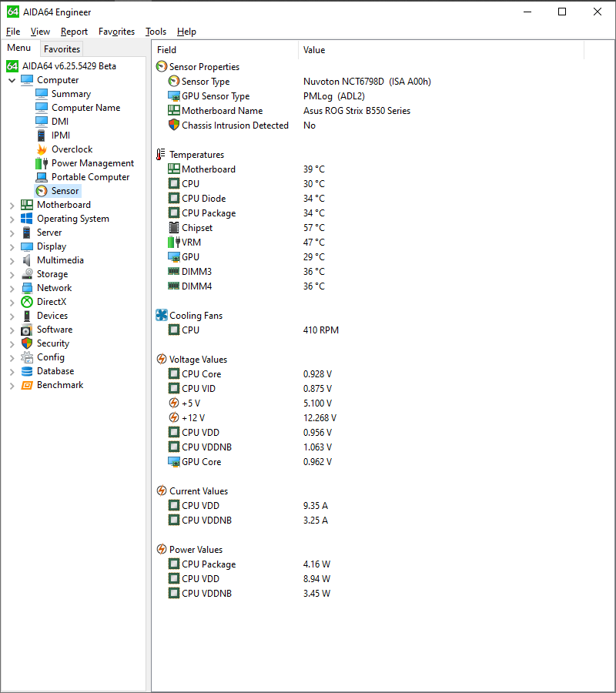616x693 pixels.
Task: Click the AIDA64 v6.25.5429 Beta root icon
Action: [x=12, y=66]
